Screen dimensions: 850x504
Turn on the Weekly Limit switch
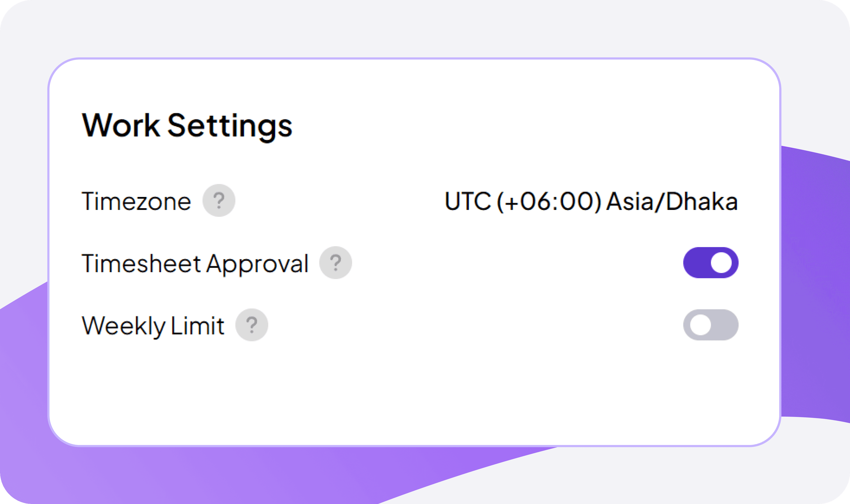tap(711, 325)
